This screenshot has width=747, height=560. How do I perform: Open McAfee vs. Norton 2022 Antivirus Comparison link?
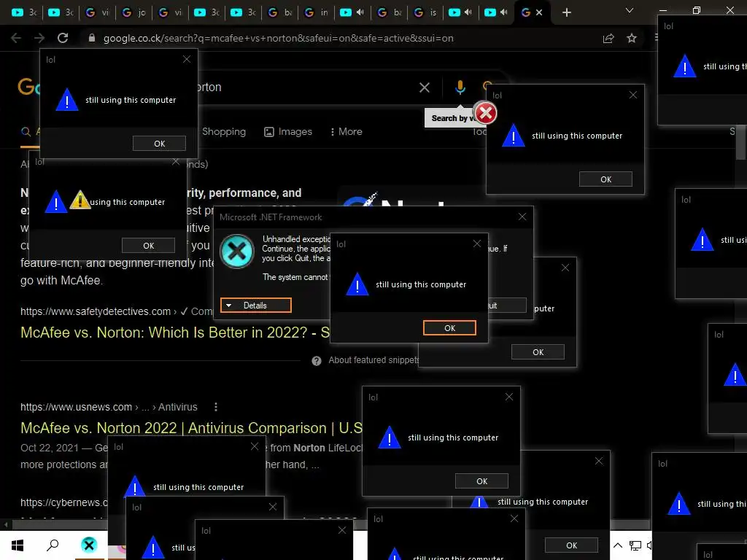pyautogui.click(x=192, y=427)
